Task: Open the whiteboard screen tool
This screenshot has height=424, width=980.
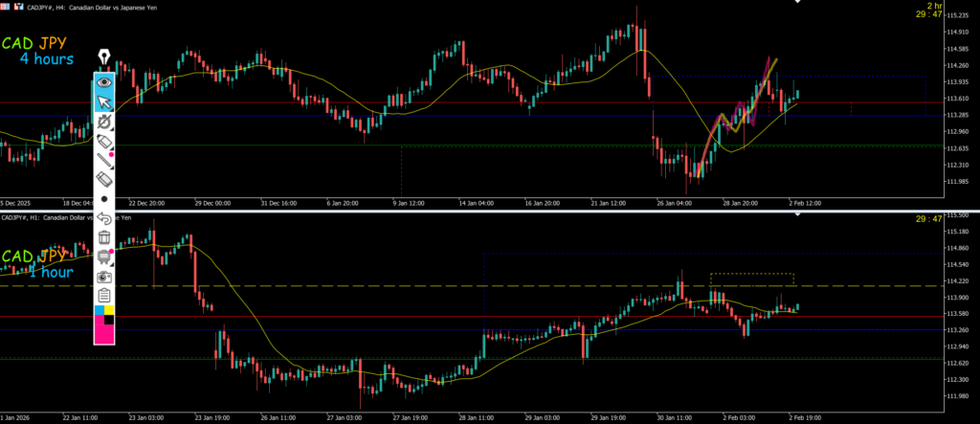Action: tap(104, 257)
